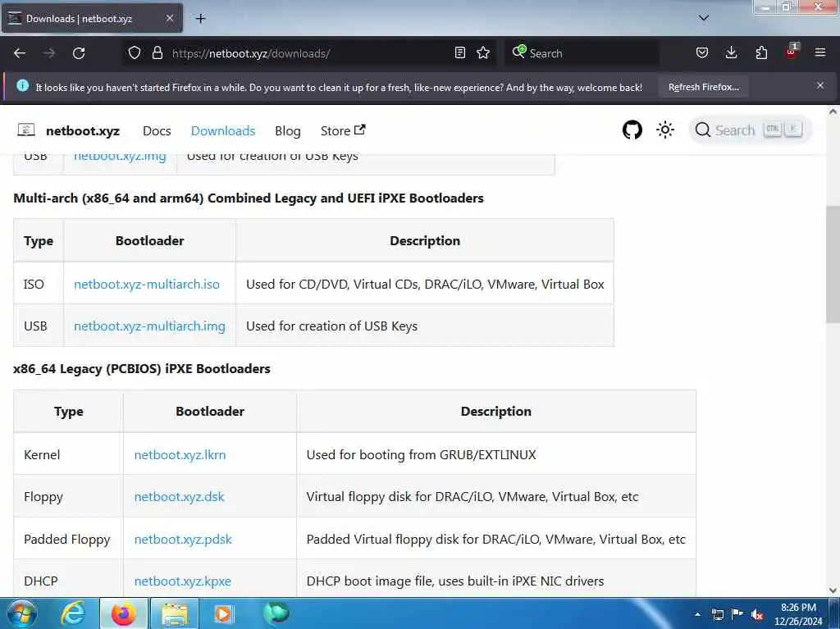Open the clock showing 8:26 PM
The width and height of the screenshot is (840, 629).
797,614
